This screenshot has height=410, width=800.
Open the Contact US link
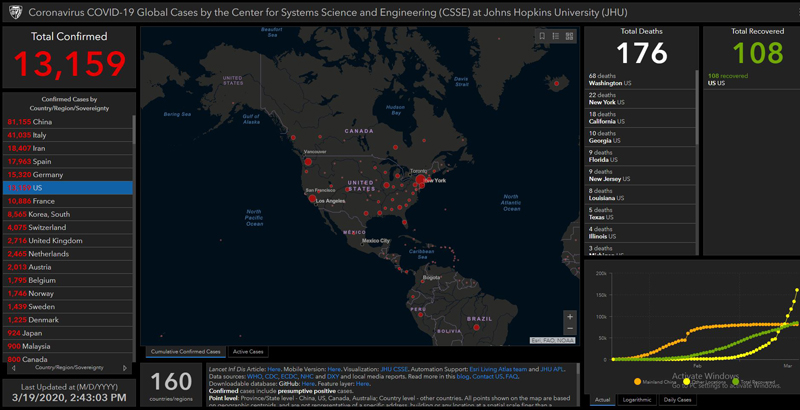tap(487, 376)
